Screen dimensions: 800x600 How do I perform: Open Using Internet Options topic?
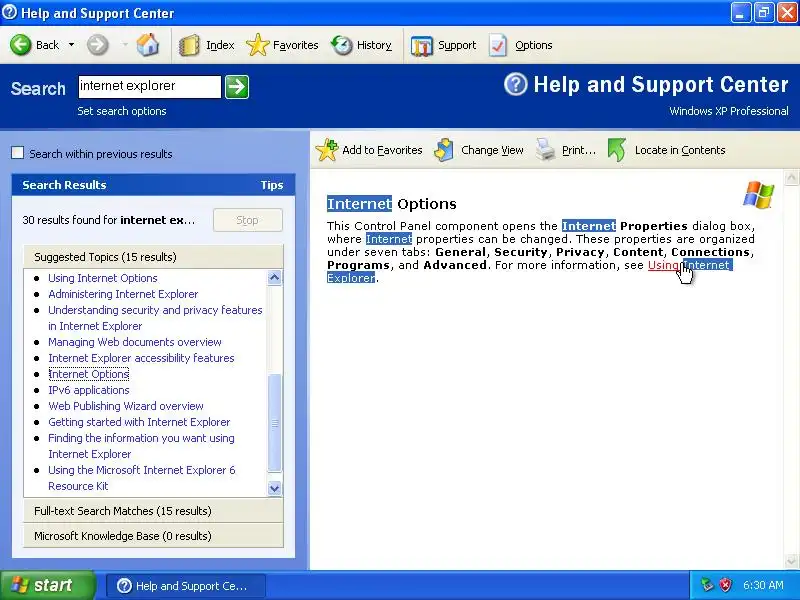(103, 278)
